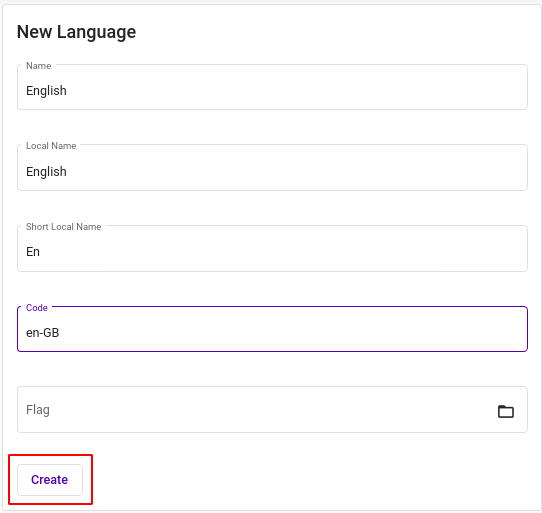
Task: Place cursor on 'English' in Name field
Action: (46, 91)
